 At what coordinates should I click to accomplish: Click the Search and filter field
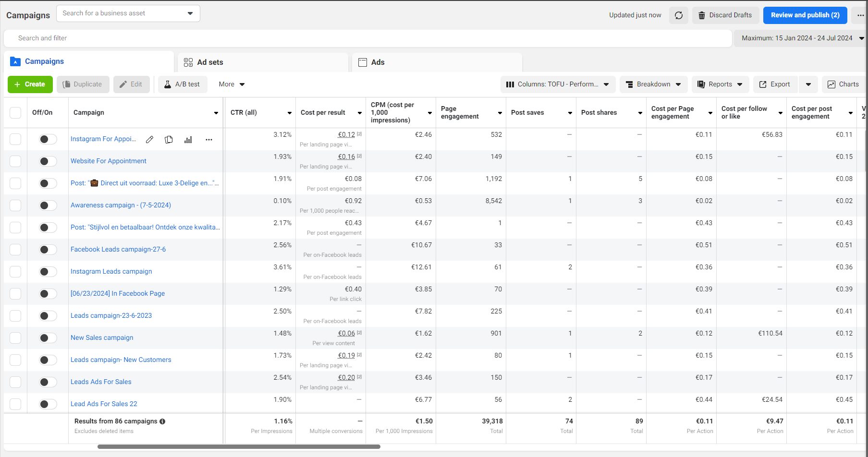click(367, 38)
